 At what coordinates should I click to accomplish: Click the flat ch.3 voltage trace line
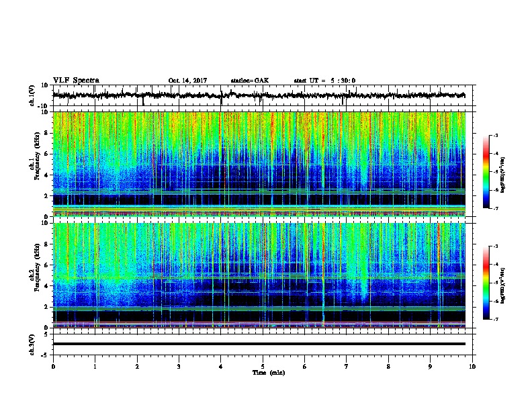click(x=259, y=344)
